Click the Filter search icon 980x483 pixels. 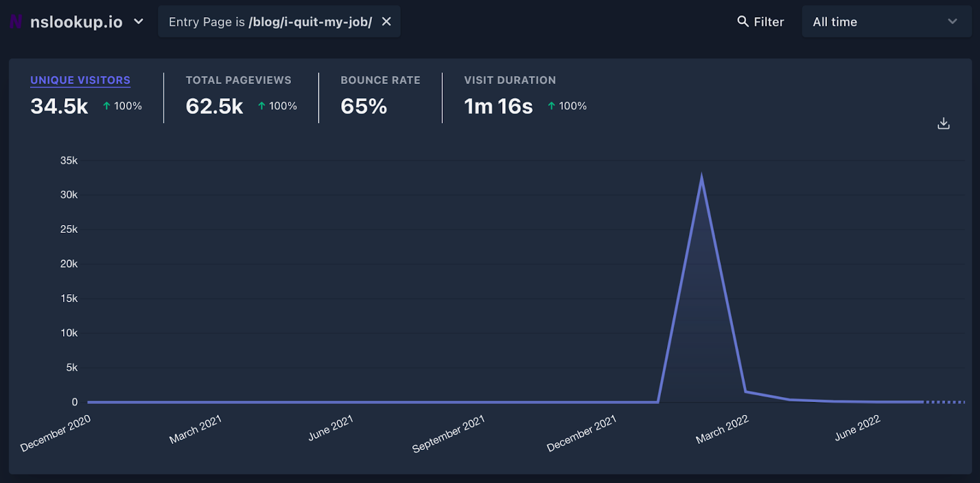[742, 21]
